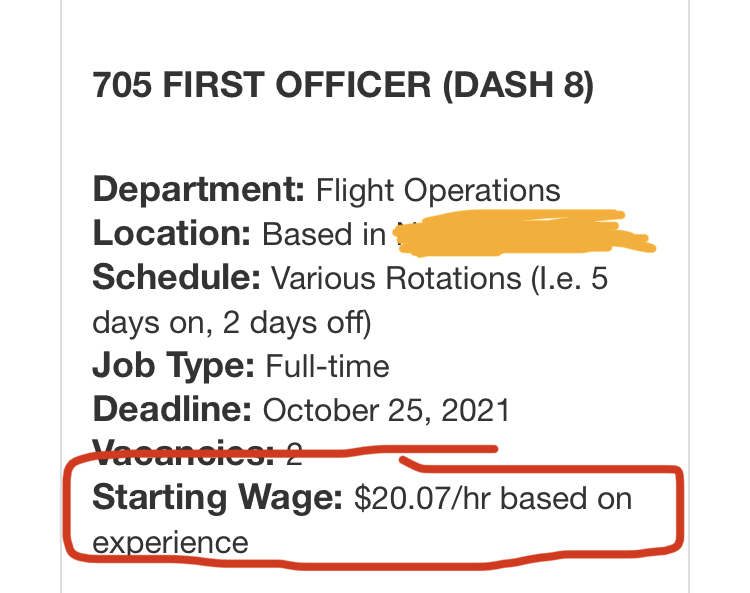Select the Flight Operations text

pyautogui.click(x=438, y=190)
